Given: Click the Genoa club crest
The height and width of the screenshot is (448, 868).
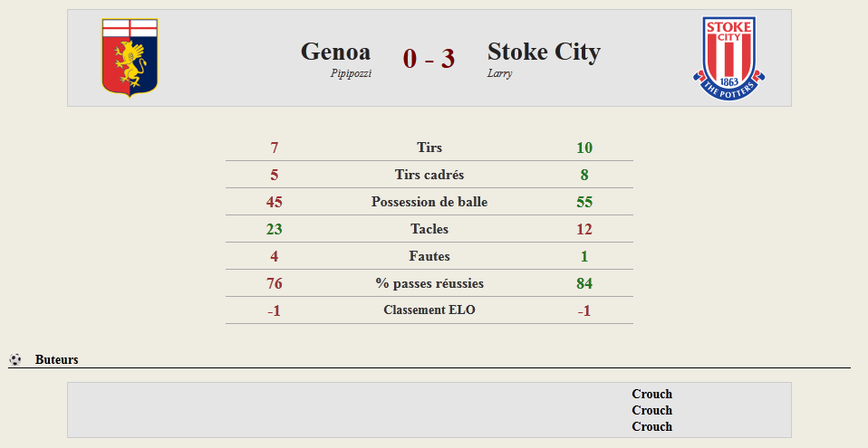Looking at the screenshot, I should pos(130,58).
